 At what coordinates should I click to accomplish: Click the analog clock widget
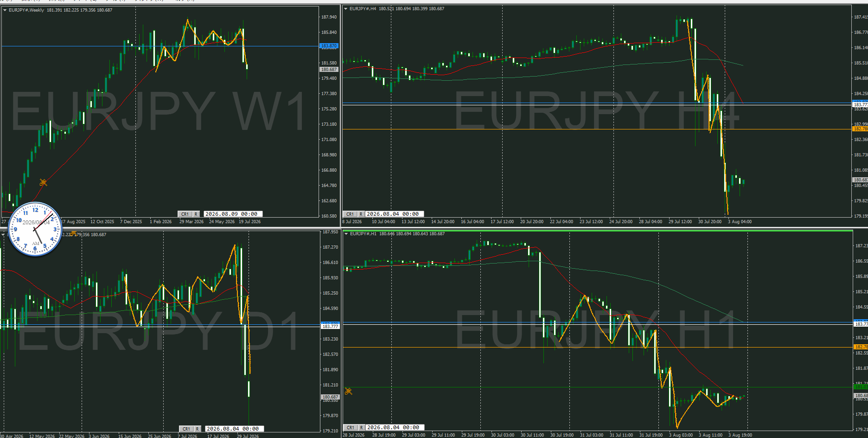35,228
